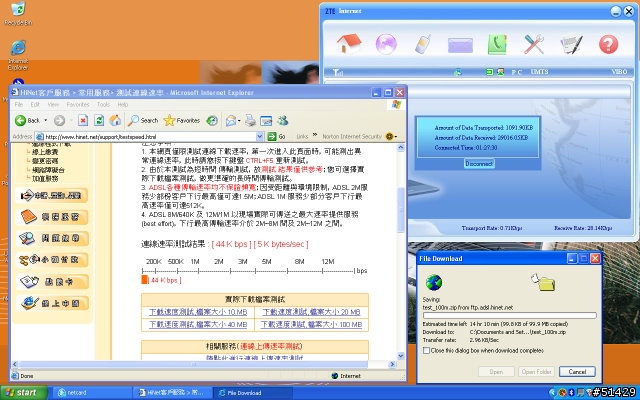640x400 pixels.
Task: Toggle Close this dialog box when download completes
Action: pyautogui.click(x=427, y=351)
